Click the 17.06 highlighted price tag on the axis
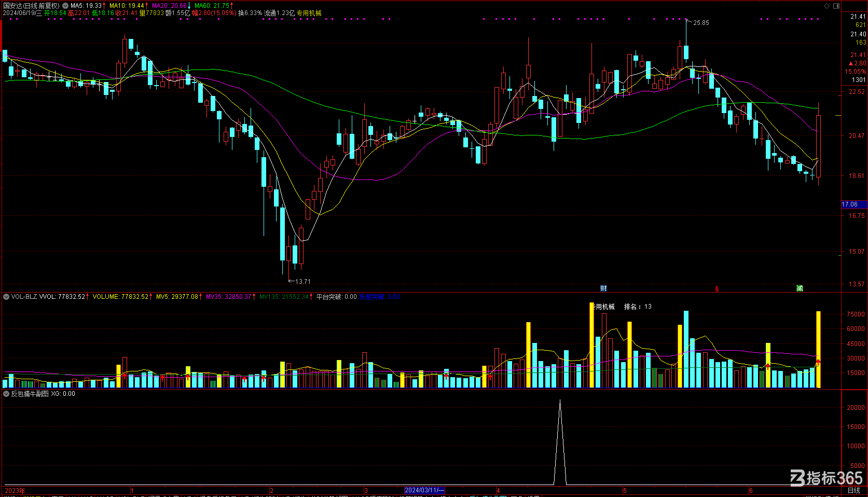The height and width of the screenshot is (497, 868). coord(853,204)
